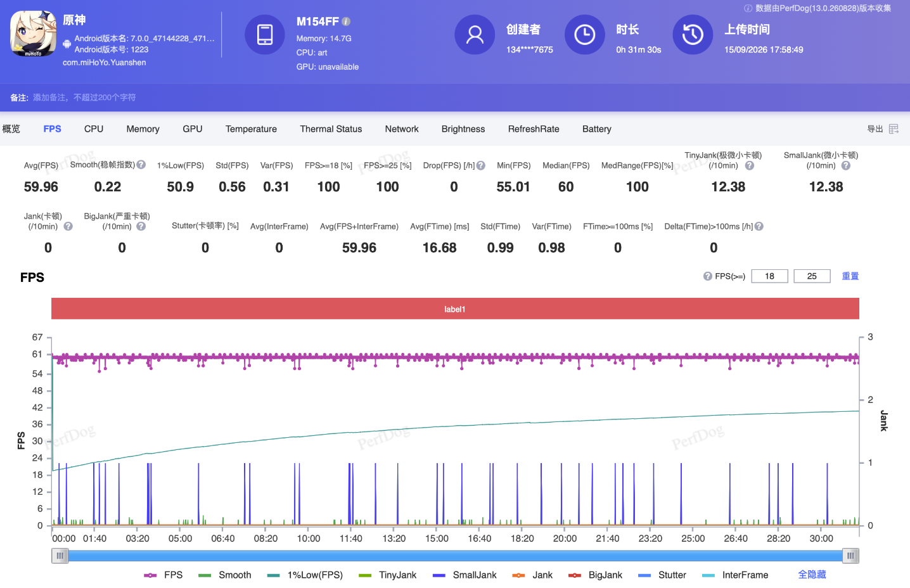Click the Android robot icon beside version name
Image resolution: width=910 pixels, height=588 pixels.
coord(67,44)
